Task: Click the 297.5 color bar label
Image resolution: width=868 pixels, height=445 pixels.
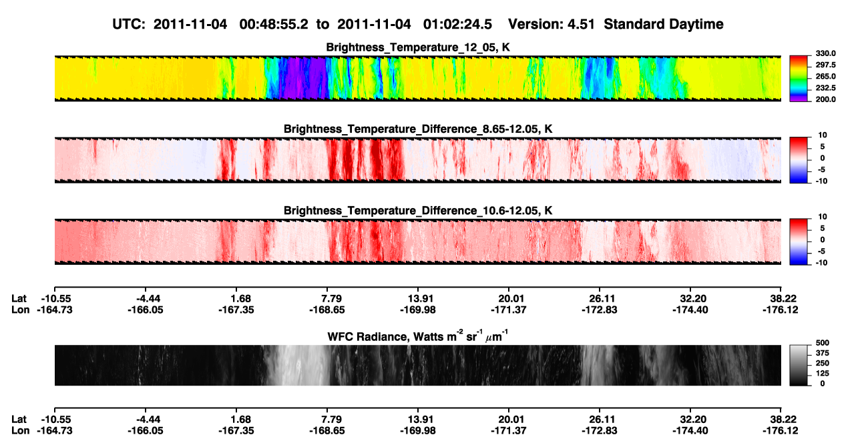Action: coord(825,65)
